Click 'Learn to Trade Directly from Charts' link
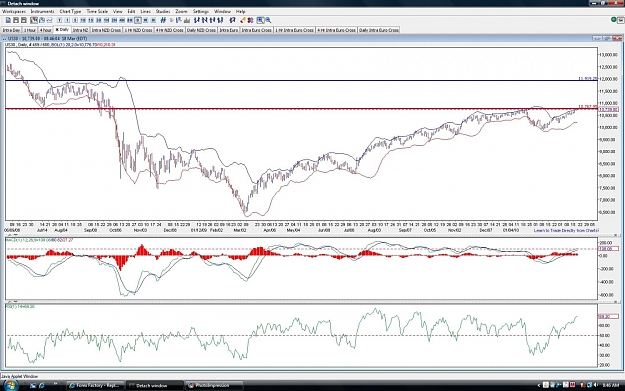Viewport: 625px width, 391px height. pyautogui.click(x=566, y=230)
